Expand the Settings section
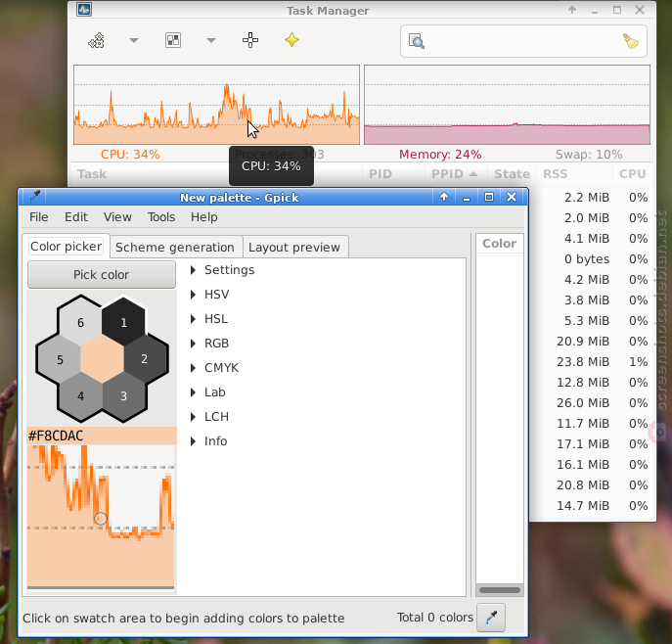The height and width of the screenshot is (644, 672). click(223, 270)
